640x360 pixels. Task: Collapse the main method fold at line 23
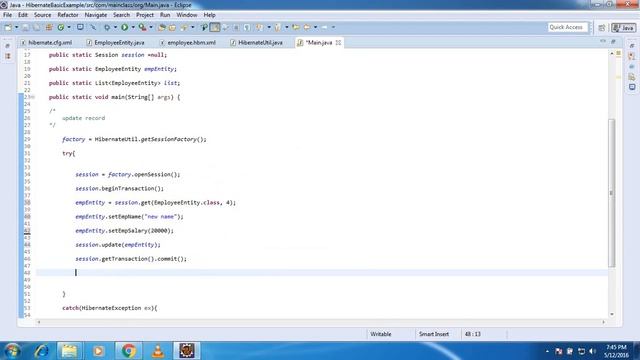[33, 97]
